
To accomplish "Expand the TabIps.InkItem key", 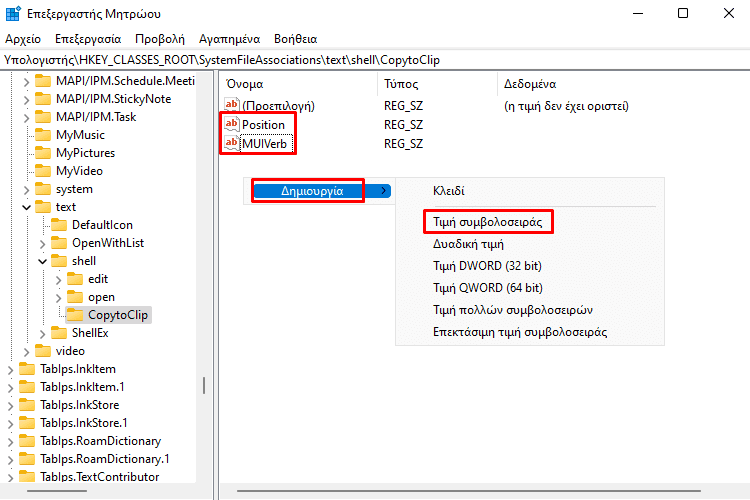I will (10, 370).
